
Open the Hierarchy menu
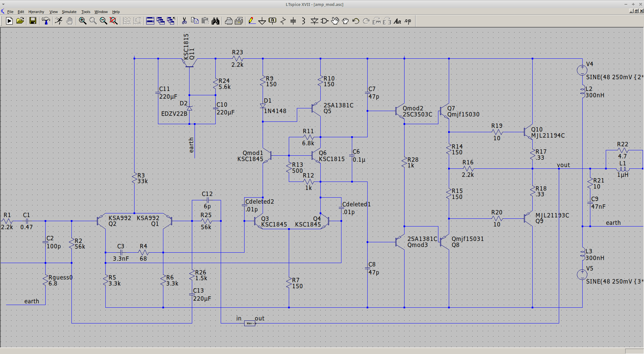[x=36, y=12]
